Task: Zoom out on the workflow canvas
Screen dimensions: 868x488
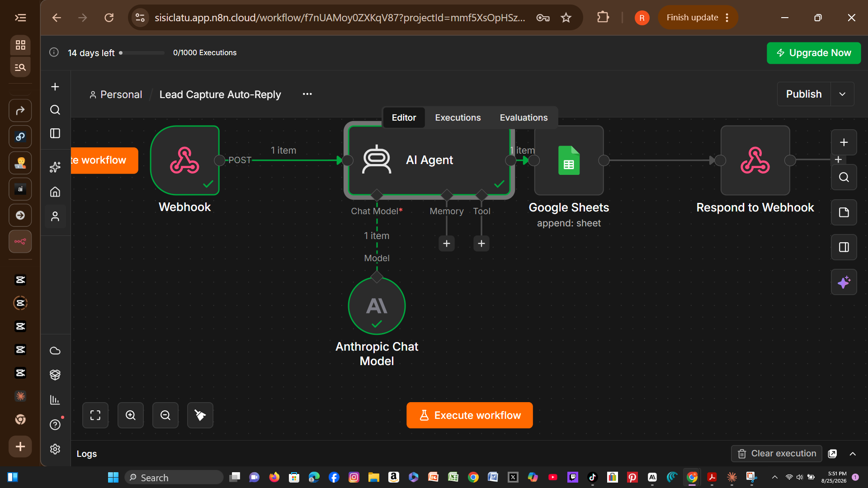Action: [x=165, y=415]
